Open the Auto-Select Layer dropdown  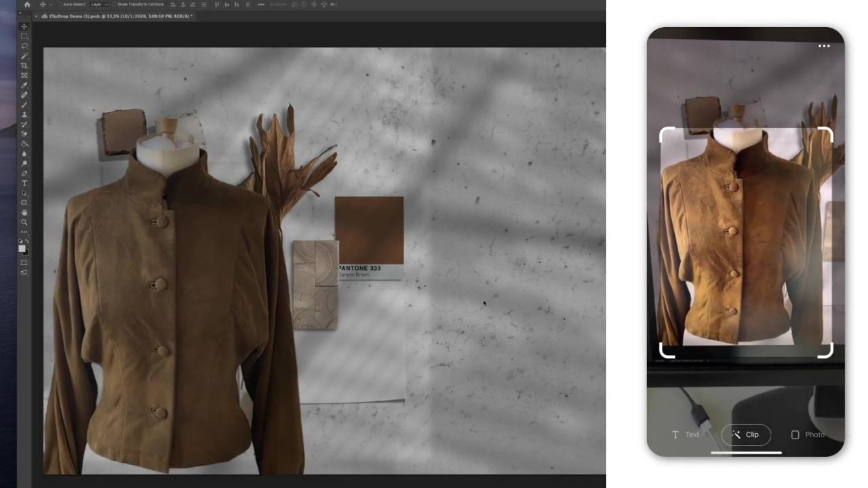[98, 4]
